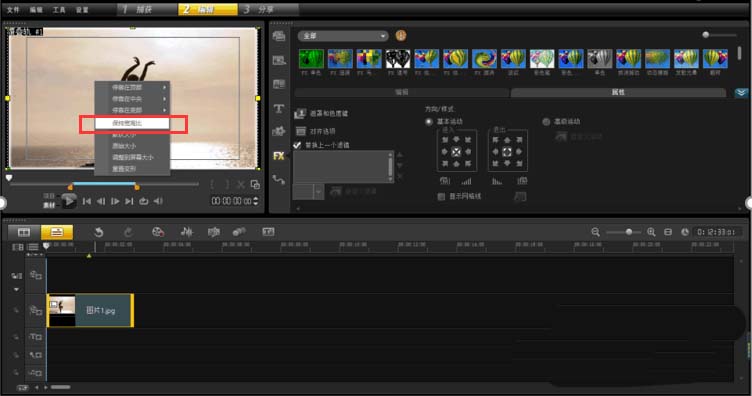Zoom in the timeline with the plus magnifier
The height and width of the screenshot is (396, 752).
pos(651,232)
